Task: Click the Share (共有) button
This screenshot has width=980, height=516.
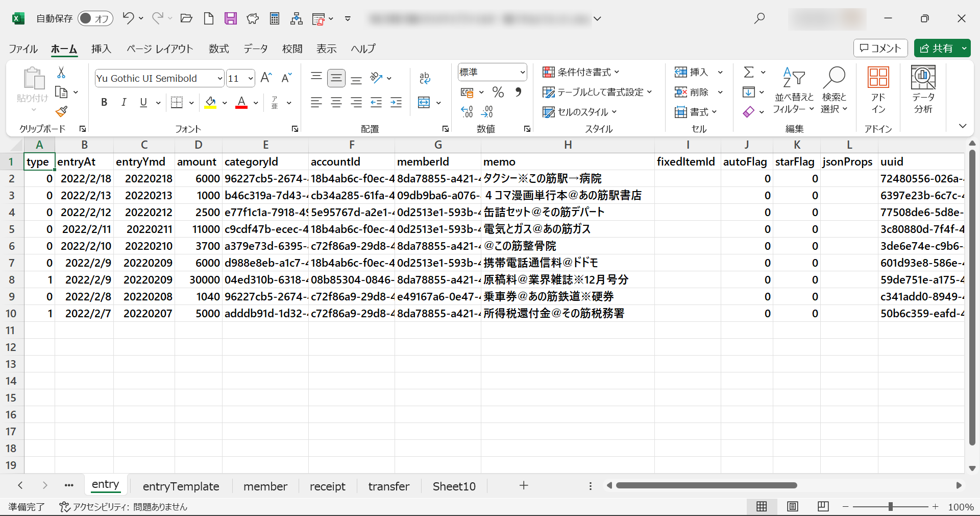Action: tap(937, 48)
